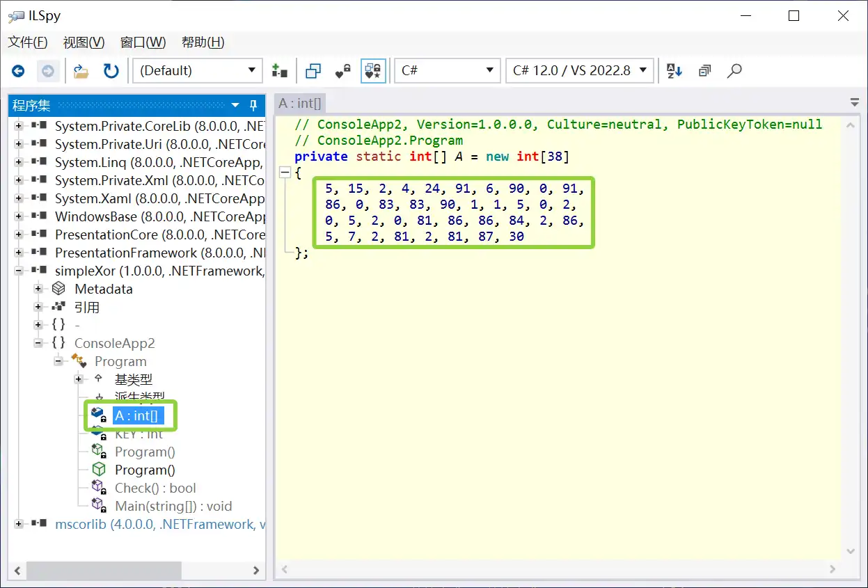Click the collapse all tree nodes icon
This screenshot has height=588, width=868.
tap(705, 70)
